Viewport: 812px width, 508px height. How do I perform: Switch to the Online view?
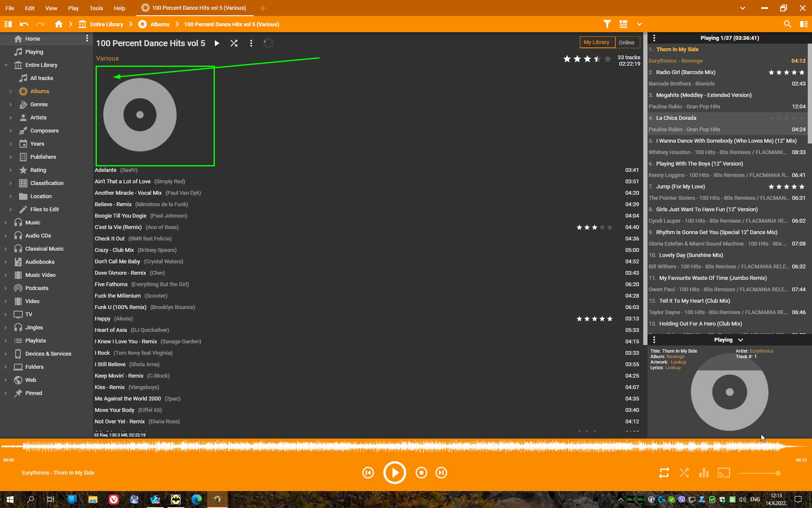(x=626, y=42)
